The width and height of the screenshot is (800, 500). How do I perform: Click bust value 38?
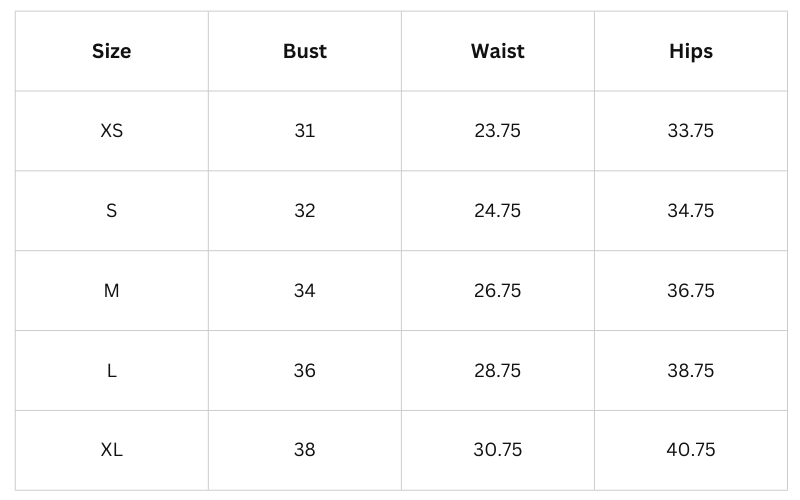pos(305,450)
